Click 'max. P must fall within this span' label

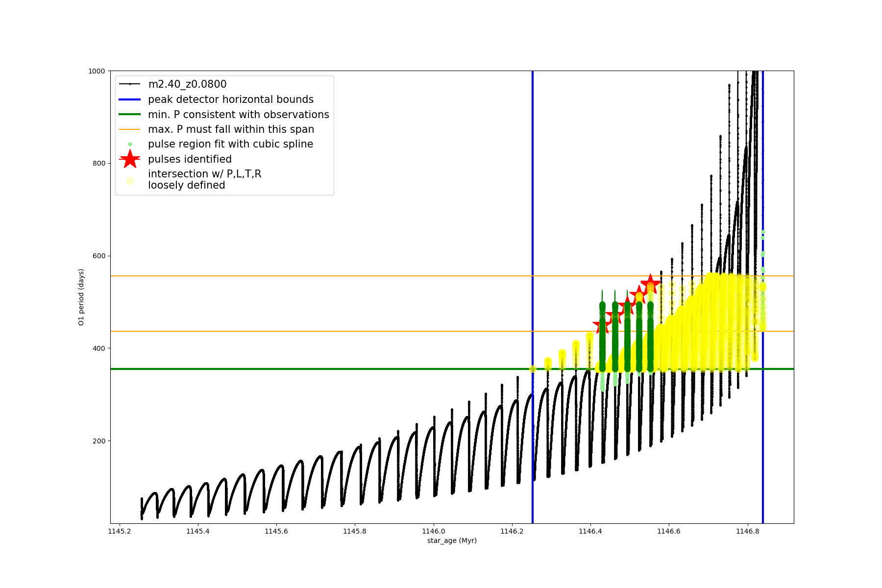[x=231, y=129]
